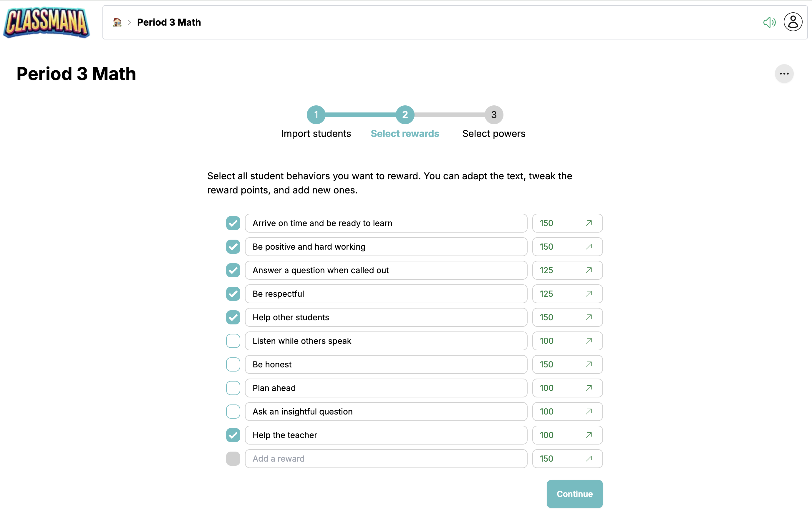Open points selector for Ask an insightful question
Screen dimensions: 812x514
coord(567,412)
